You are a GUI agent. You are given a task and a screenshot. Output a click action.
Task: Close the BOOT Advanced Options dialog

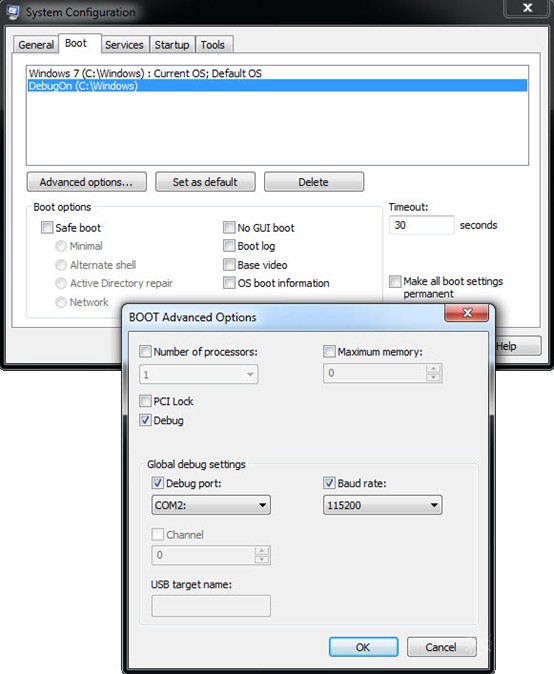[x=466, y=313]
